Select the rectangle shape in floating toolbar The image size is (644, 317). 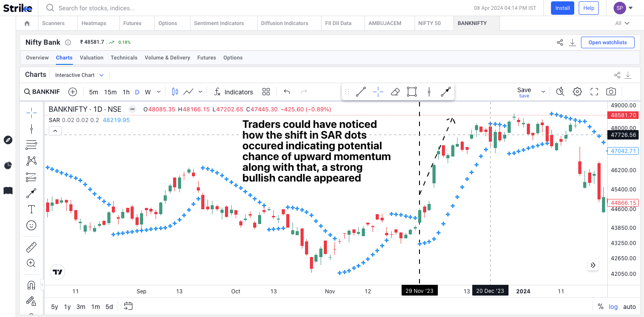coord(412,92)
